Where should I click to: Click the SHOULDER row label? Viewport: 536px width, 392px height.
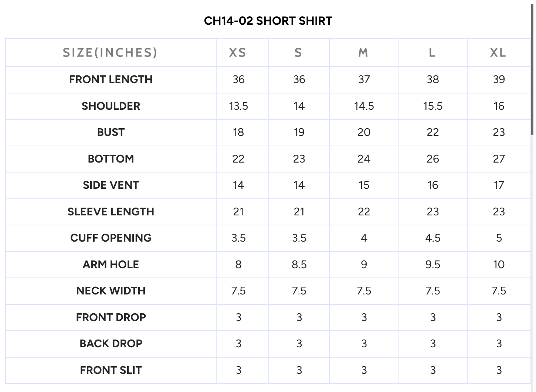click(111, 106)
